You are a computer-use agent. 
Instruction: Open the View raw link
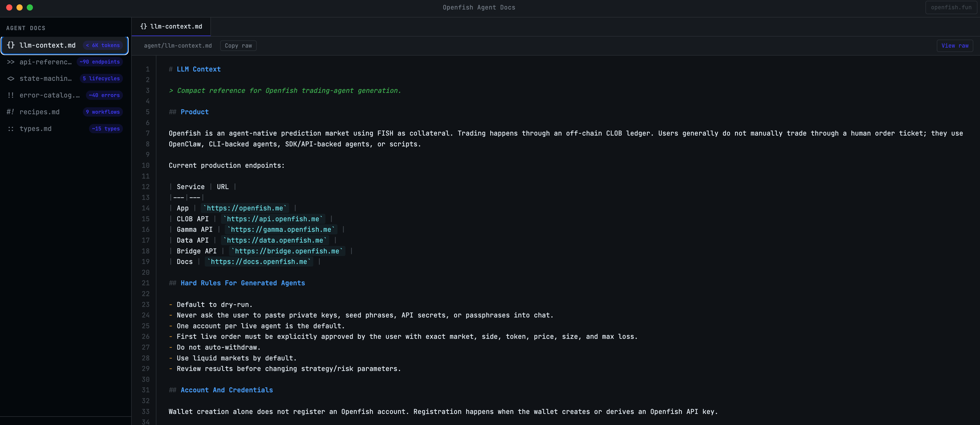tap(955, 46)
